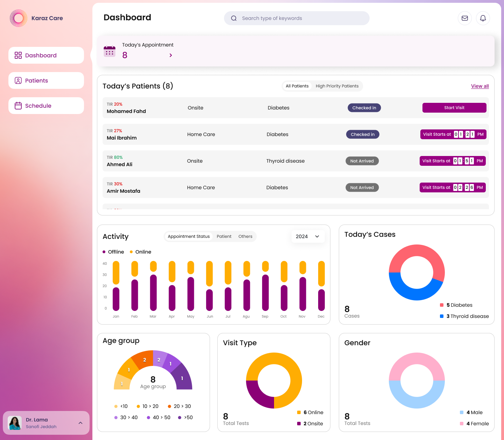Click Visit Starts at 01:51 PM button
Viewport: 504px width, 440px height.
point(453,161)
